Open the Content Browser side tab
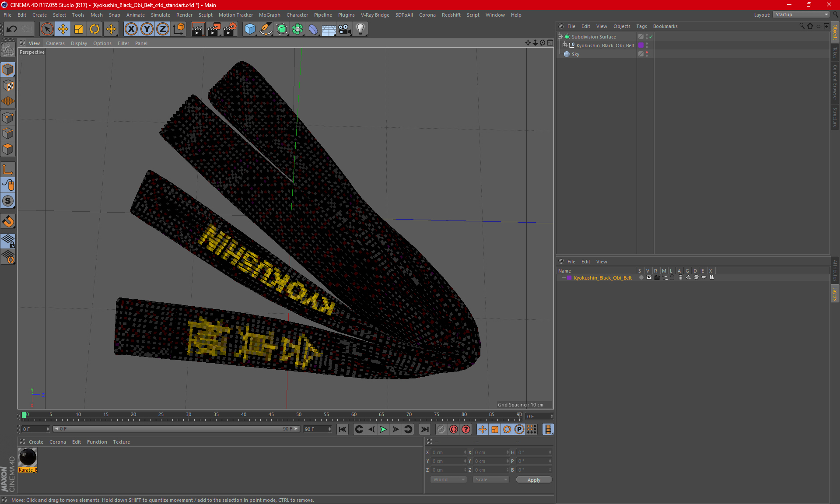The image size is (840, 504). coord(835,82)
